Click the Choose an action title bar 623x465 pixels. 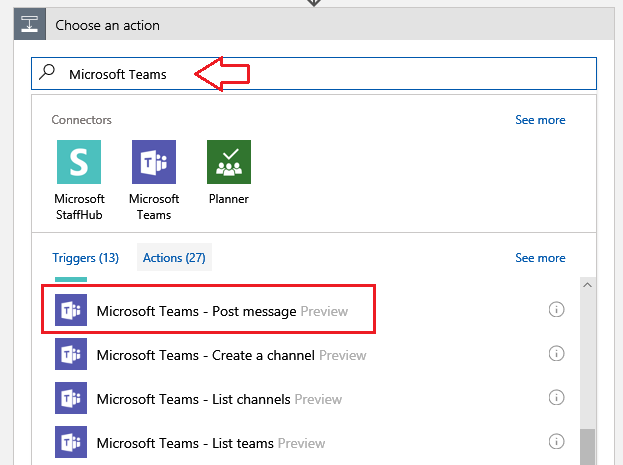tap(314, 24)
